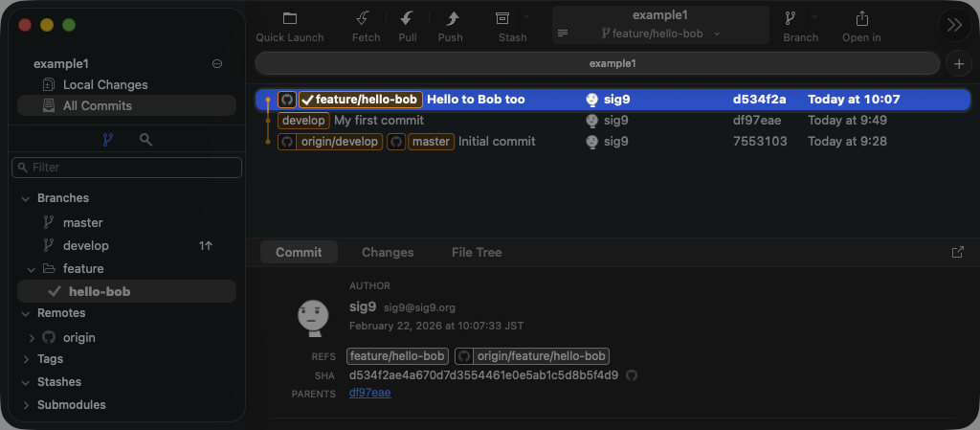The width and height of the screenshot is (980, 430).
Task: Switch to the Changes tab
Action: coord(388,253)
